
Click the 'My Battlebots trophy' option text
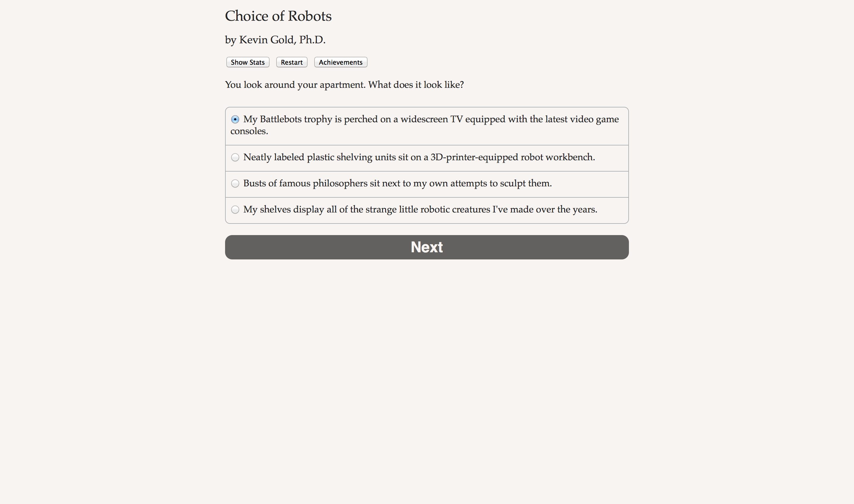(x=431, y=119)
